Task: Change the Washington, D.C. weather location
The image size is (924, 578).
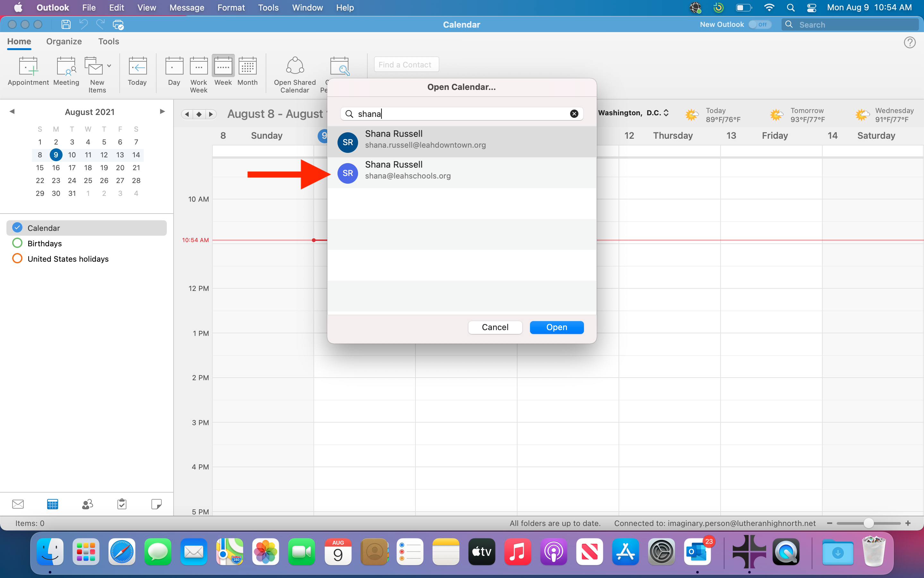Action: pyautogui.click(x=633, y=113)
